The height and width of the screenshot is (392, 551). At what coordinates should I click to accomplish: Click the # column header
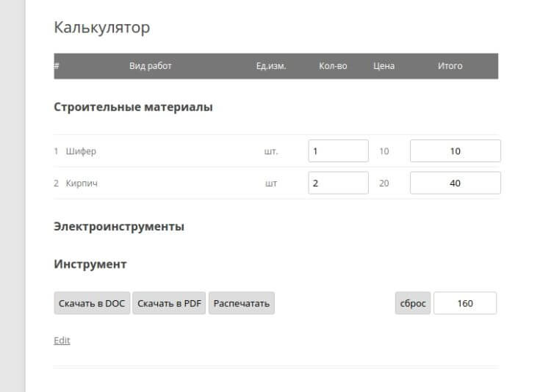click(57, 66)
